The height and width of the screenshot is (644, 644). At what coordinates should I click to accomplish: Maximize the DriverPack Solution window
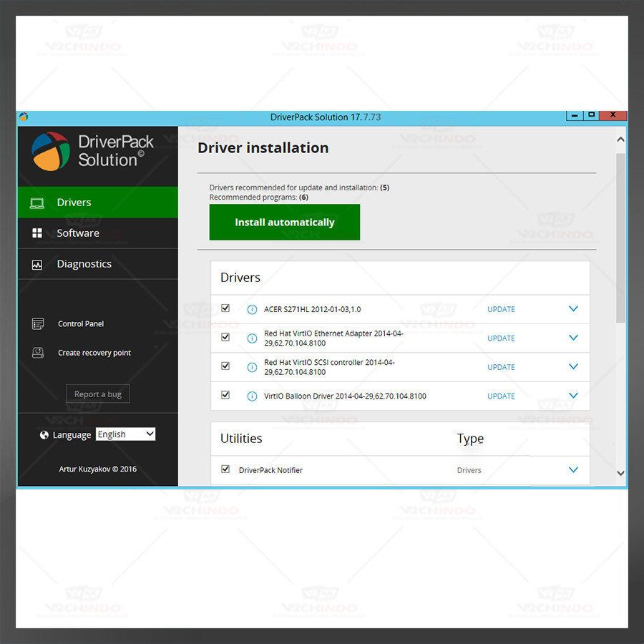pyautogui.click(x=591, y=115)
